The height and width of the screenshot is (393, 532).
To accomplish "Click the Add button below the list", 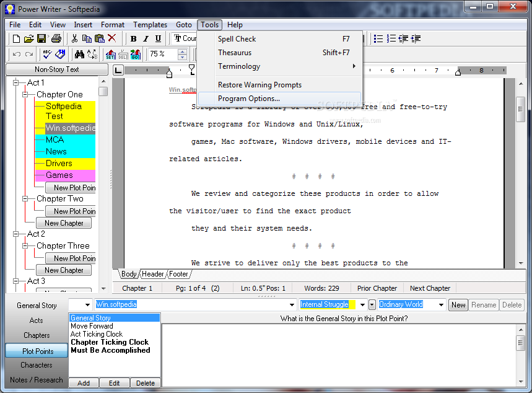I will pos(84,383).
